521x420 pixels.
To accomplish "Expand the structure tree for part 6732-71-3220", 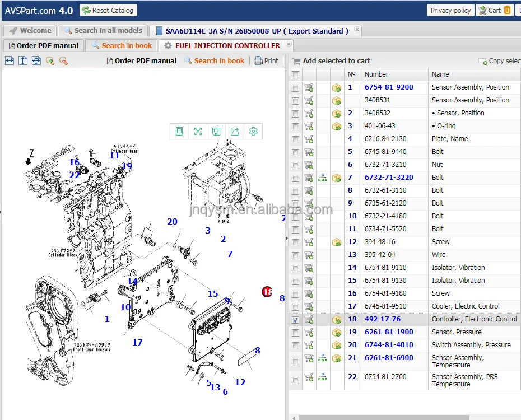I will pyautogui.click(x=323, y=178).
